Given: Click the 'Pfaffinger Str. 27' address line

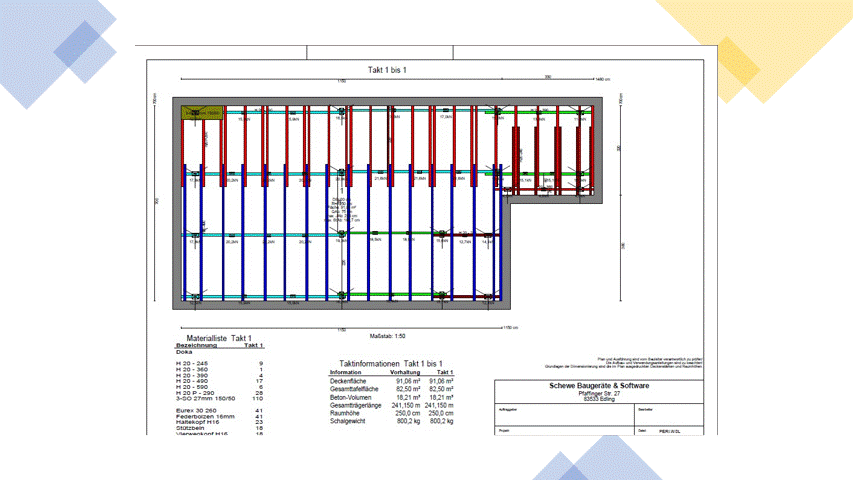Looking at the screenshot, I should pos(599,394).
